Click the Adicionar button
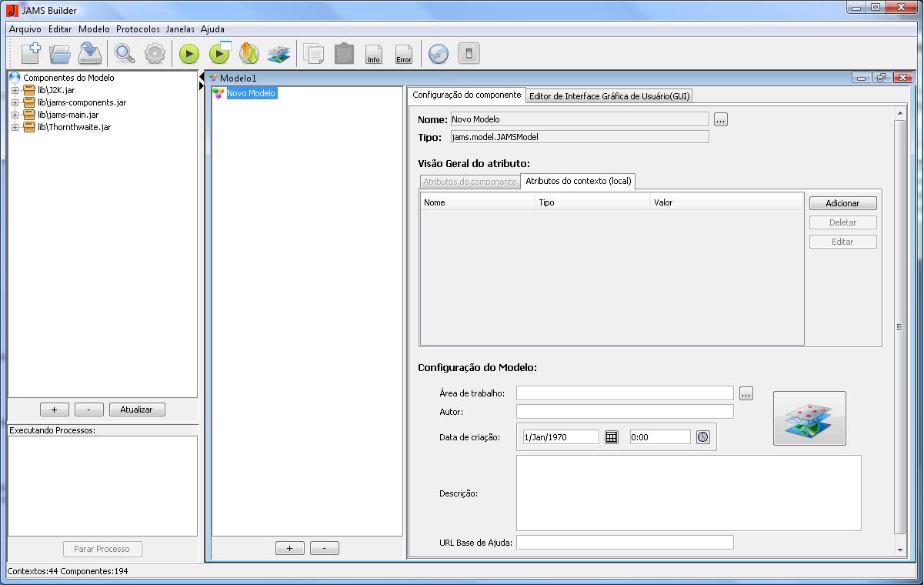The height and width of the screenshot is (585, 924). (842, 203)
